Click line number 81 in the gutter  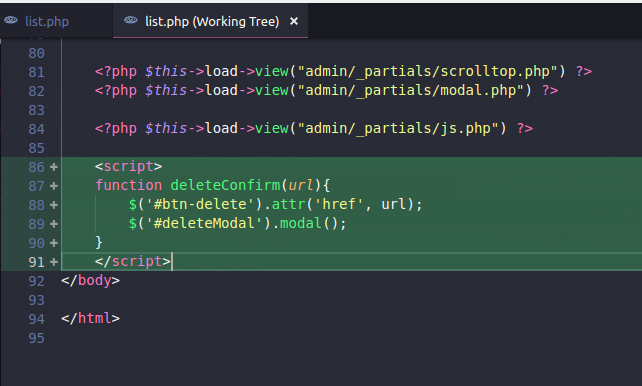(x=36, y=72)
